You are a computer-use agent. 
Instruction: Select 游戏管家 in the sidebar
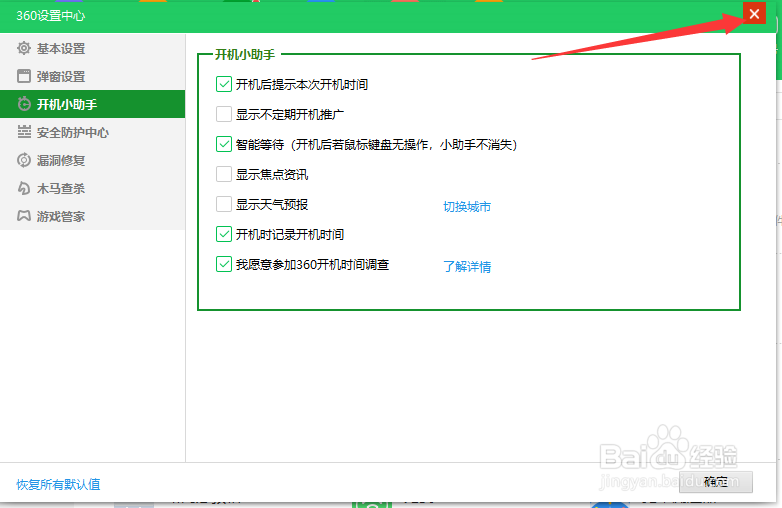coord(92,216)
